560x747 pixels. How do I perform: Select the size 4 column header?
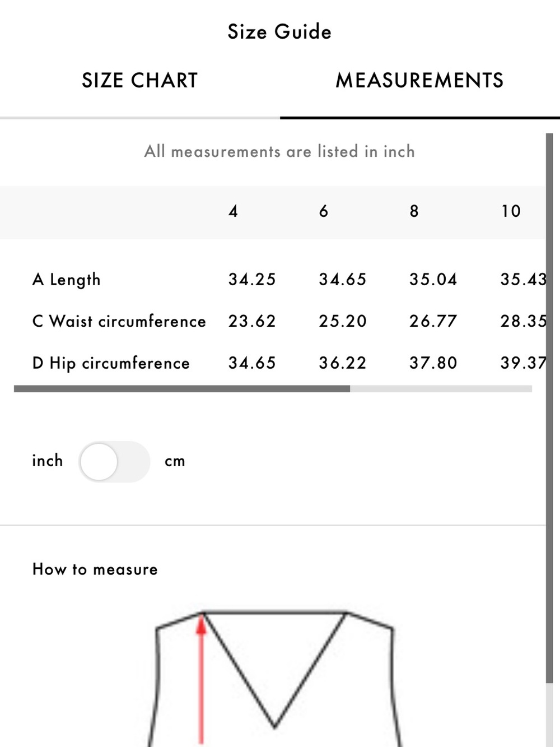234,211
